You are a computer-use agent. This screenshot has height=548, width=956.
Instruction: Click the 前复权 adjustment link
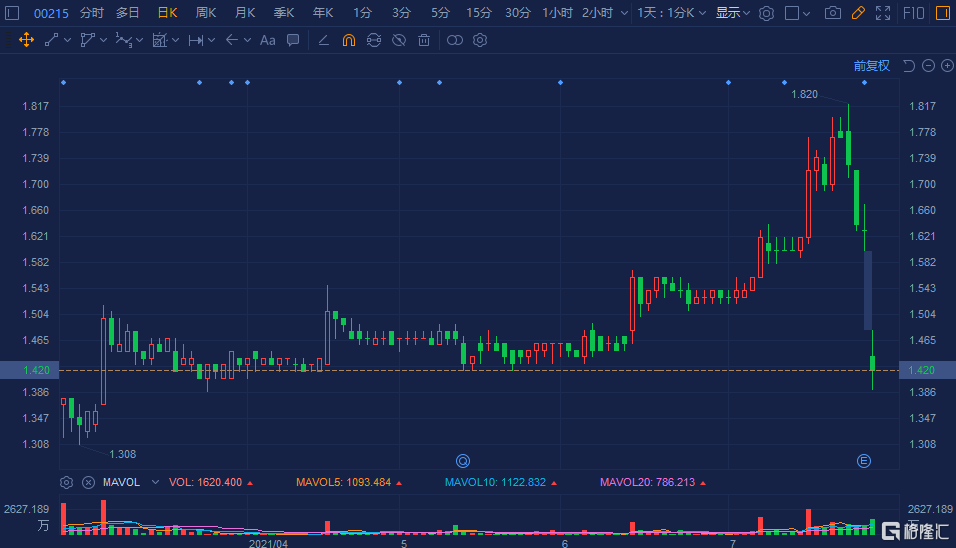(871, 66)
